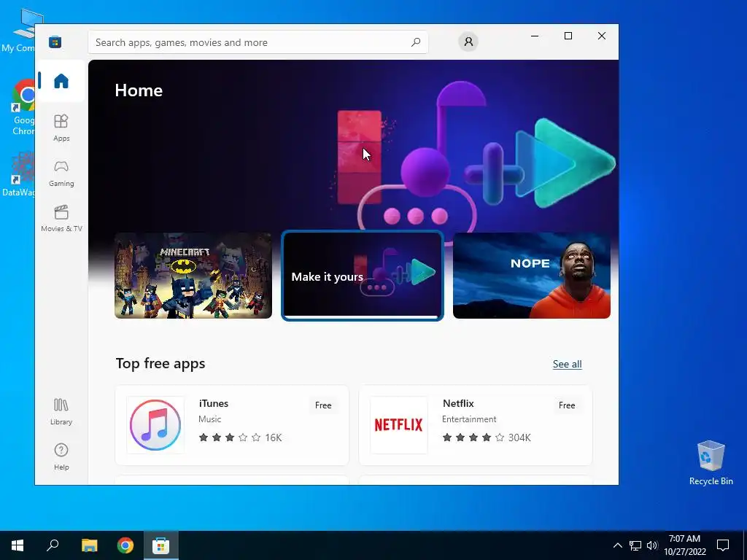This screenshot has width=747, height=560.
Task: Click See all for Top free apps
Action: coord(567,365)
